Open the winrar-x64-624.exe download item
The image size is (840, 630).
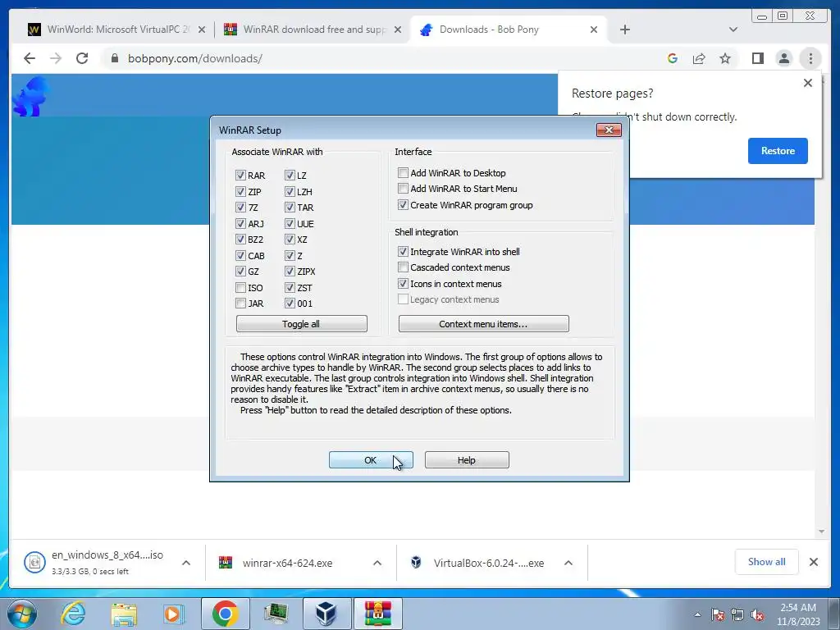coord(286,563)
